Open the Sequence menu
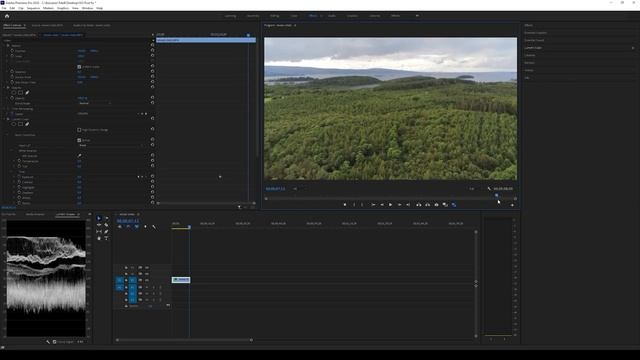Image resolution: width=640 pixels, height=360 pixels. (x=33, y=8)
